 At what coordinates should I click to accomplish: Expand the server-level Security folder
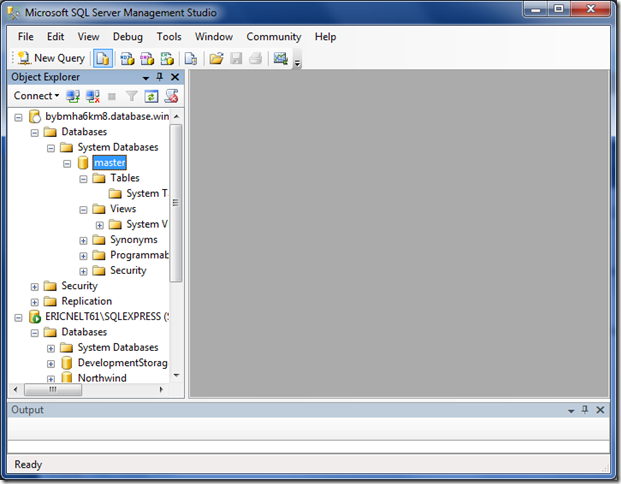[x=34, y=287]
